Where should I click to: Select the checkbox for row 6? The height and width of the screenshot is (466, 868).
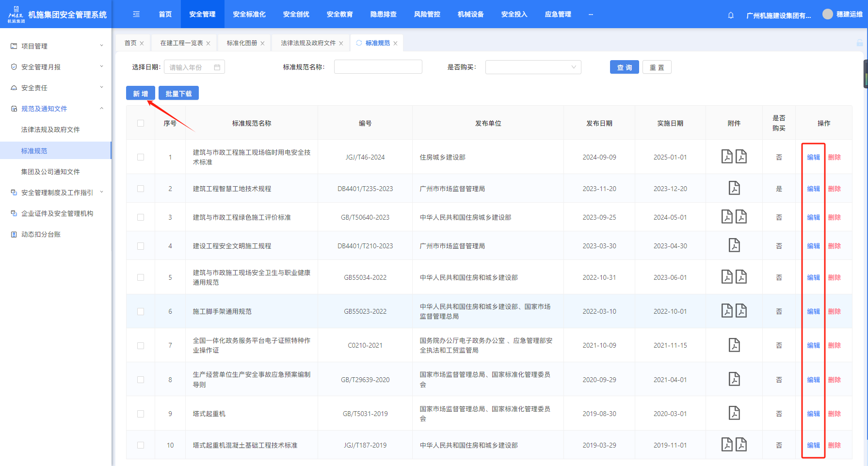[141, 311]
